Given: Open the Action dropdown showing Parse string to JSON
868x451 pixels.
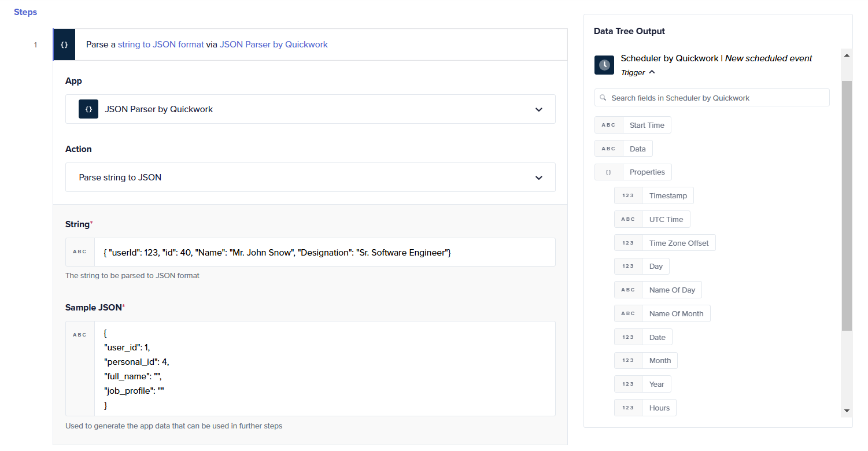Looking at the screenshot, I should click(538, 178).
